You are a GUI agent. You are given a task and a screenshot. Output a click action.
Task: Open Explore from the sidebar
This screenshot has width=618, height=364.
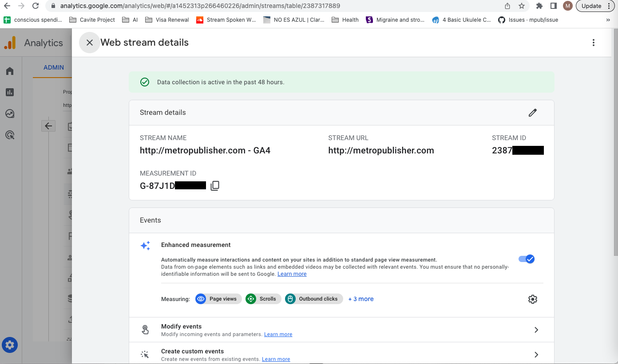[10, 114]
